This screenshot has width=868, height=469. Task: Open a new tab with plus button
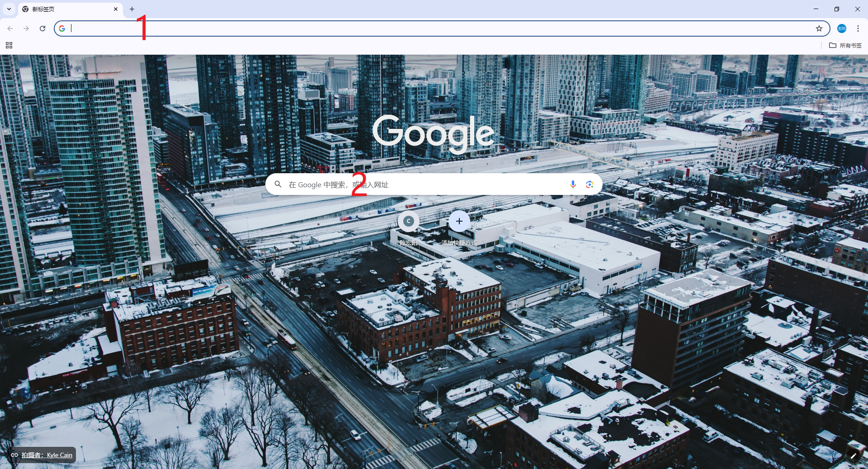(132, 9)
